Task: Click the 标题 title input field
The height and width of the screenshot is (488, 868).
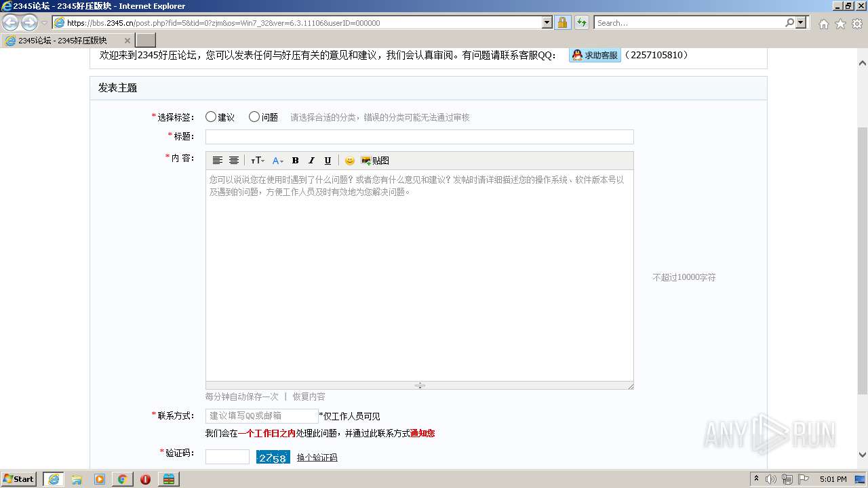Action: 420,137
